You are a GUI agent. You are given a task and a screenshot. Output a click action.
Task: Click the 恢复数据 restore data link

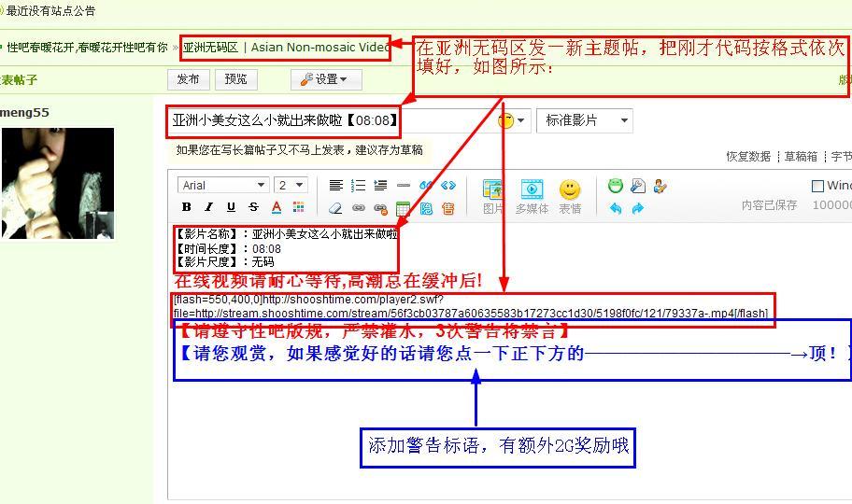click(x=748, y=157)
